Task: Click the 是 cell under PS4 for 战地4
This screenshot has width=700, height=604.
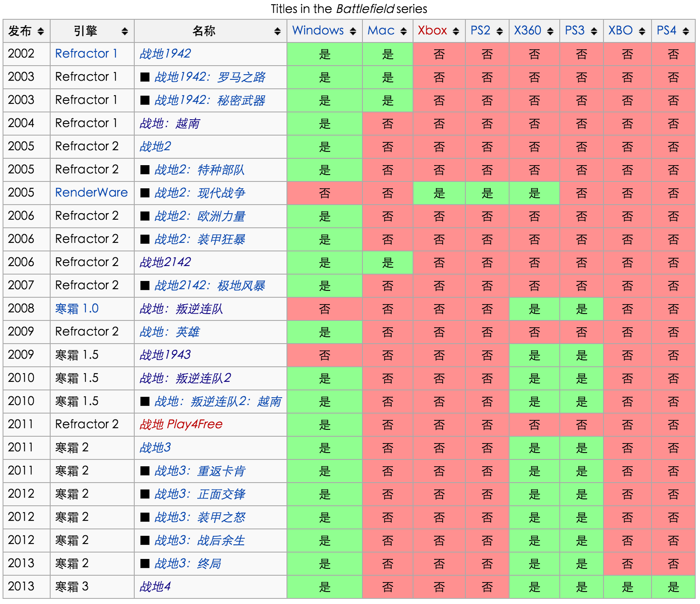Action: click(673, 586)
